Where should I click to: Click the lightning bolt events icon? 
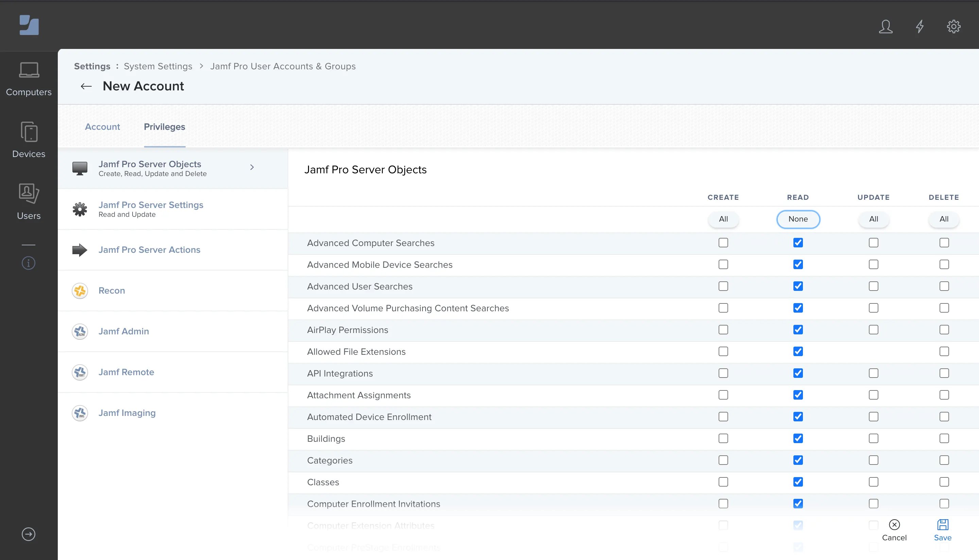pos(921,27)
